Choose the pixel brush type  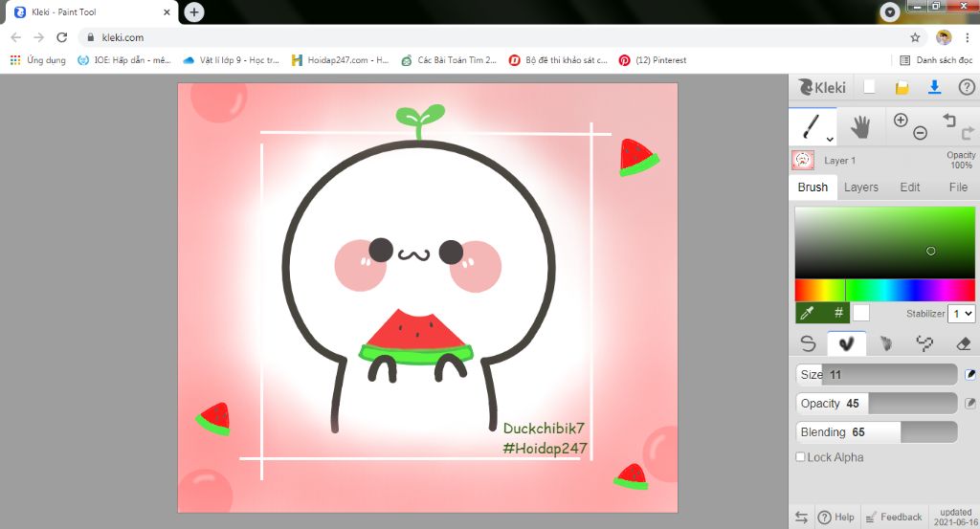point(924,343)
